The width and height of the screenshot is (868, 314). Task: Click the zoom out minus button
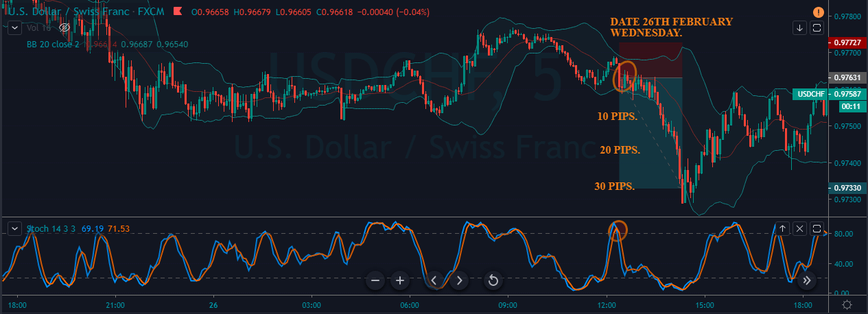[375, 280]
